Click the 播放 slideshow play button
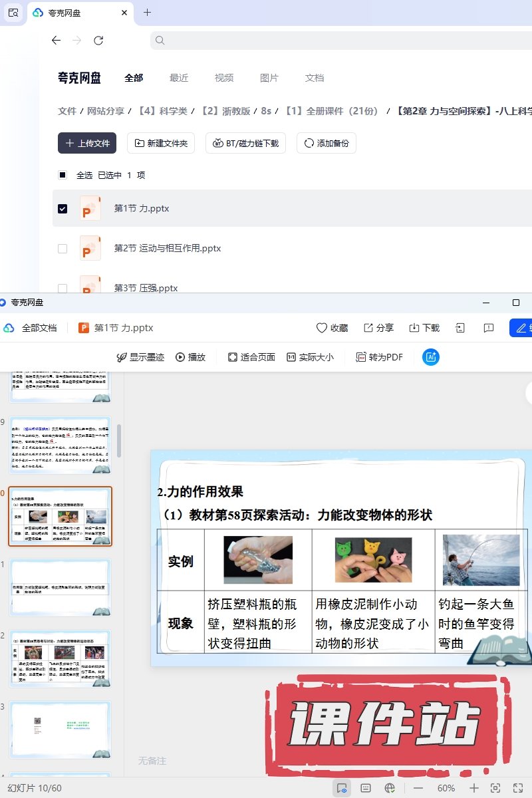The height and width of the screenshot is (798, 532). (x=190, y=357)
